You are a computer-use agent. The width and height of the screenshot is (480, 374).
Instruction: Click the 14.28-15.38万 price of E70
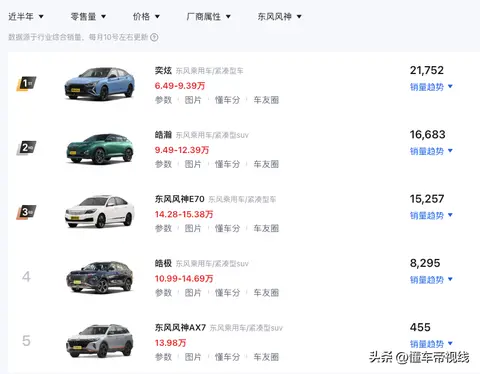coord(184,214)
